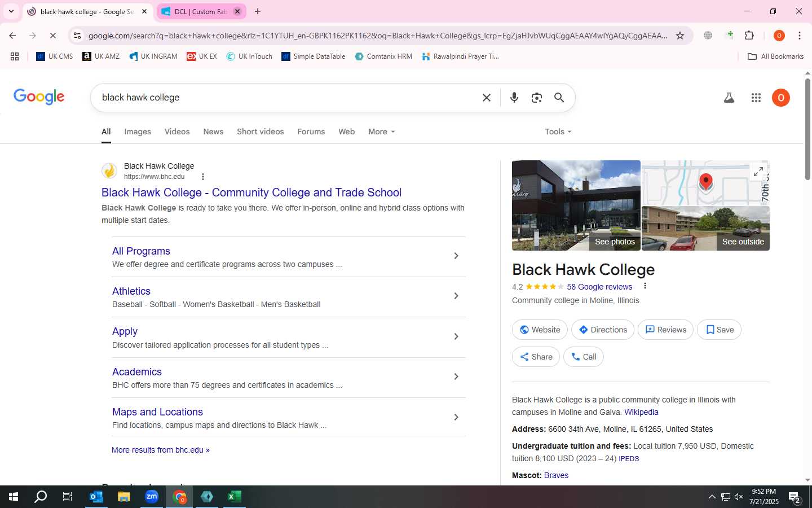812x508 pixels.
Task: Click the Share button
Action: (x=536, y=357)
